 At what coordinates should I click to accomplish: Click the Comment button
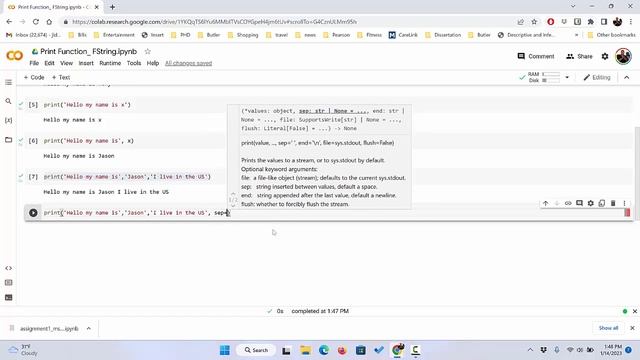point(536,56)
